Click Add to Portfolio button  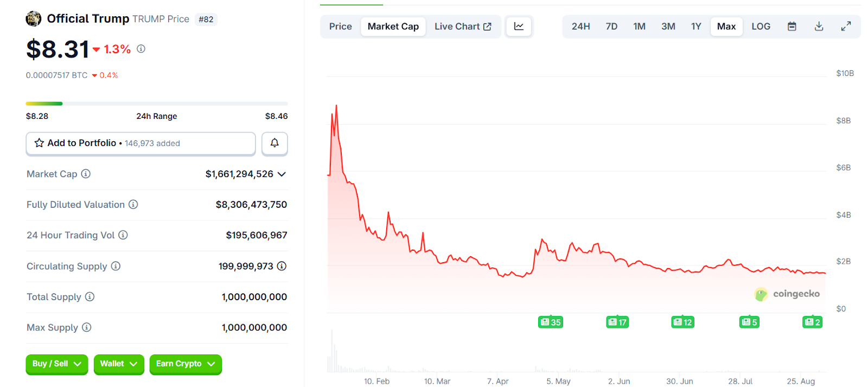141,143
